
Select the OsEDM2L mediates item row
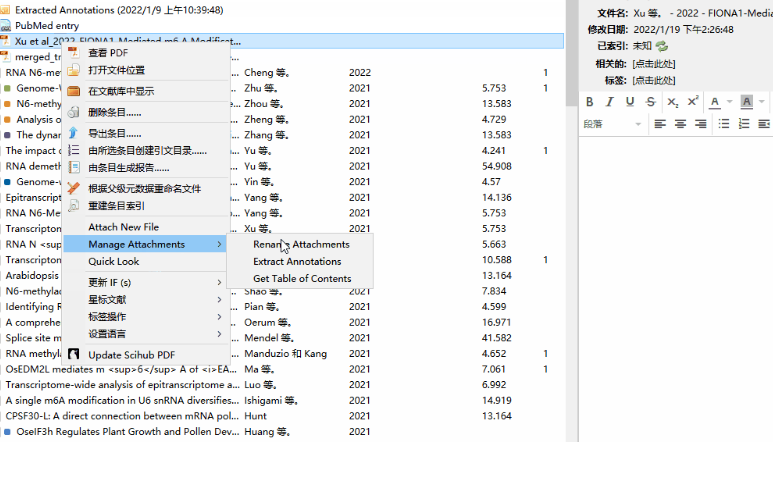pos(282,369)
